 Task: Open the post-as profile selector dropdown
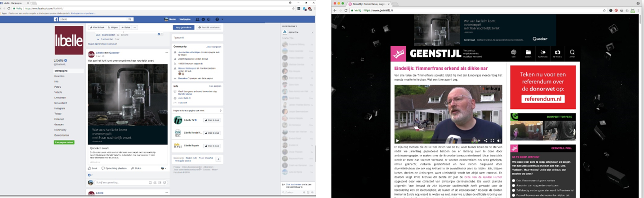(163, 168)
